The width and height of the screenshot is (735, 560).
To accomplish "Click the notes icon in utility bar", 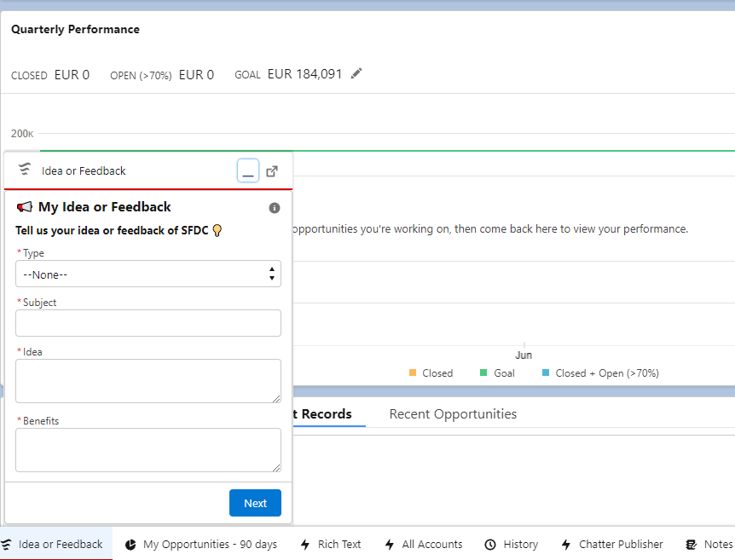I will 691,545.
